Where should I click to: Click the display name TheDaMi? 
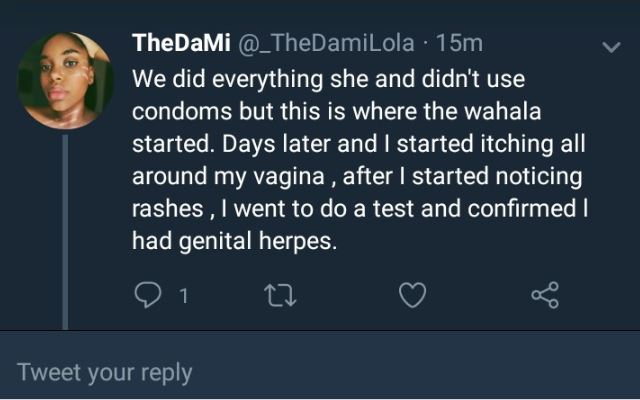179,43
